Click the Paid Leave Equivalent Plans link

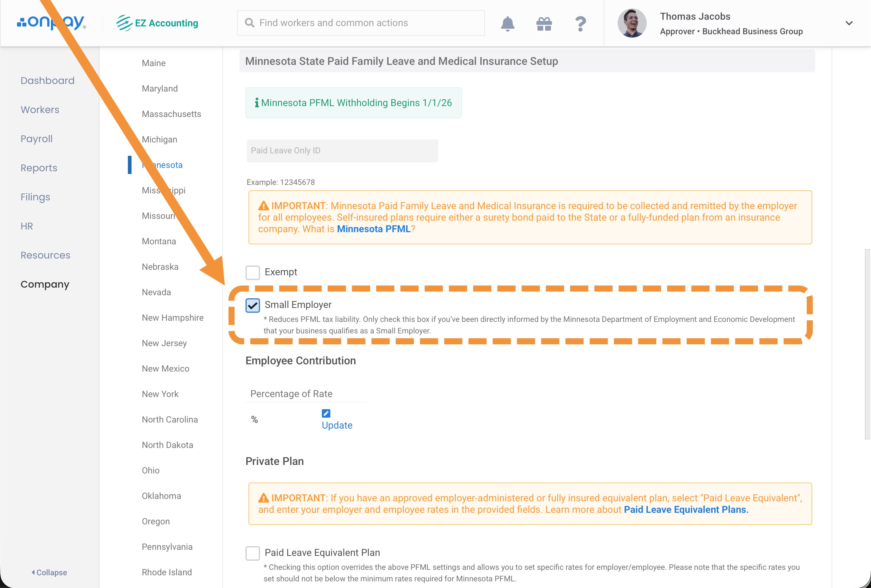click(686, 510)
